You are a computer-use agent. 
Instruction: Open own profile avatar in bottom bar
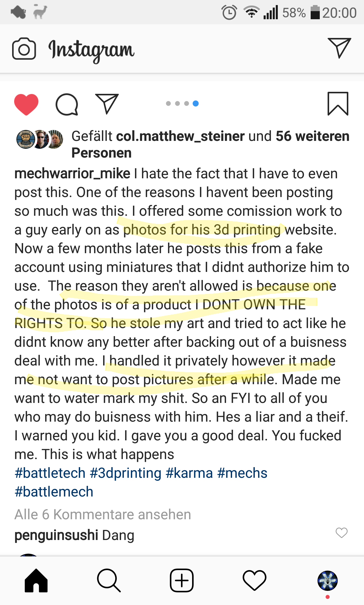[x=327, y=581]
